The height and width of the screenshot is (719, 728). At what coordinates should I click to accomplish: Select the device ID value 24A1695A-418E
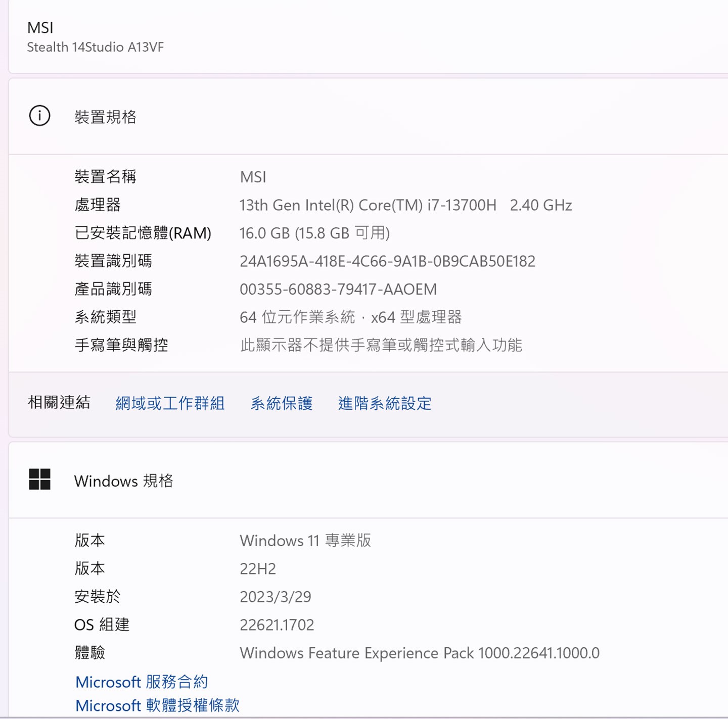coord(387,261)
